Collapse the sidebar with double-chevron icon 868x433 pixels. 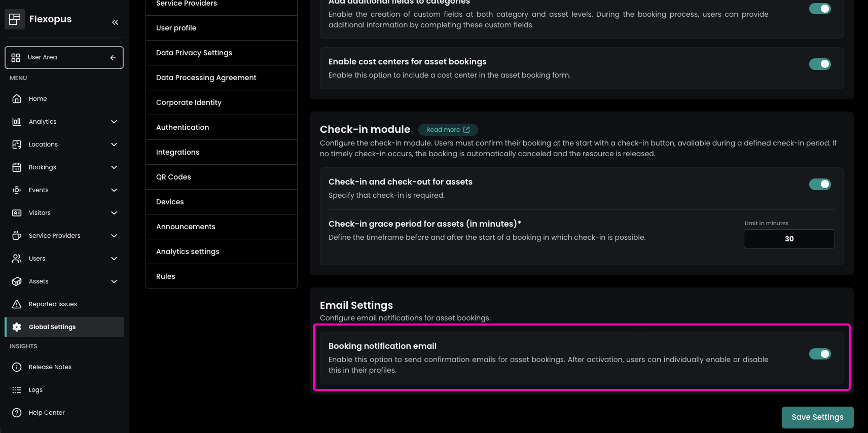115,22
